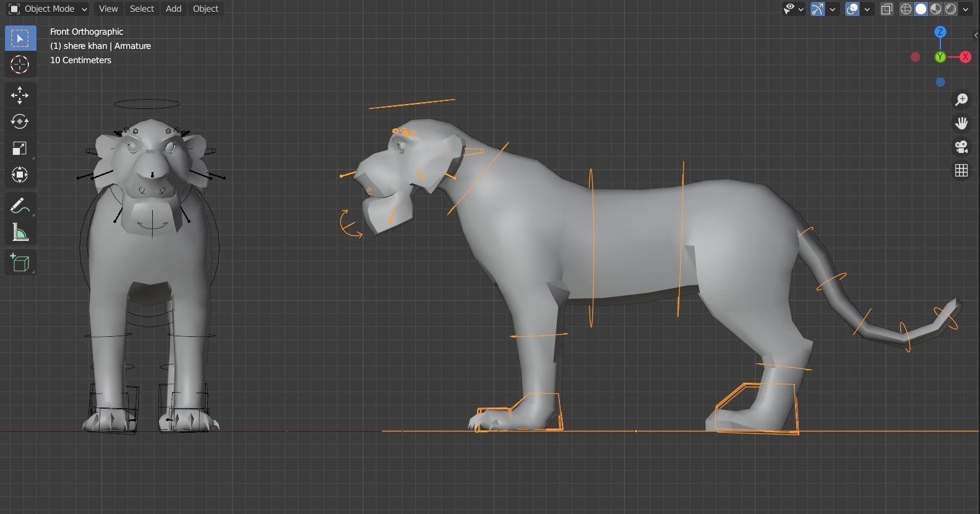Open the gizmo options dropdown arrow
This screenshot has height=514, width=980.
tap(833, 9)
